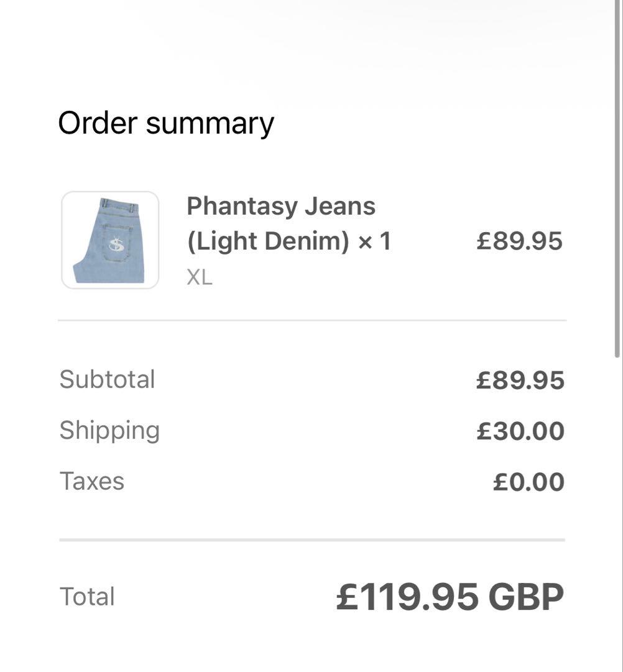Click the dollar-sign logo on jeans pocket
623x672 pixels.
[x=116, y=245]
